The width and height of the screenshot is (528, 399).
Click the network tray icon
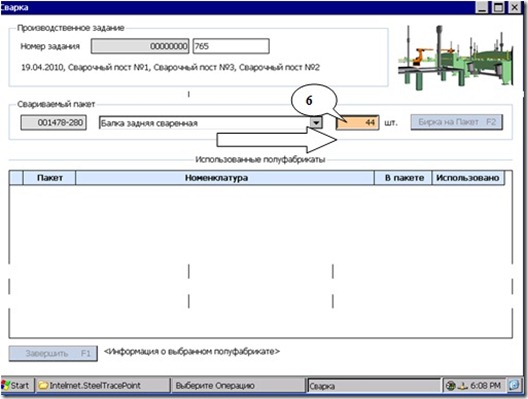click(463, 386)
